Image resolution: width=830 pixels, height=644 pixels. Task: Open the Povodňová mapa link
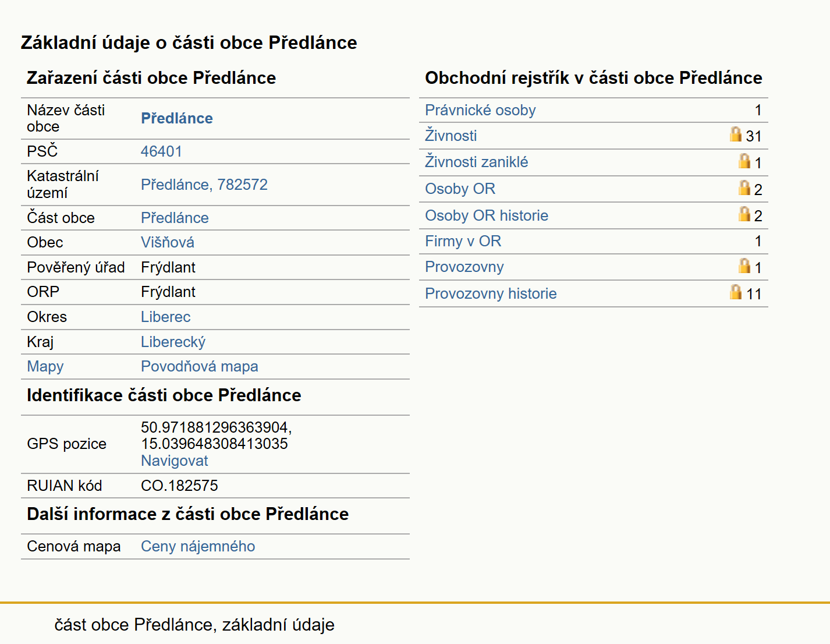[x=200, y=366]
